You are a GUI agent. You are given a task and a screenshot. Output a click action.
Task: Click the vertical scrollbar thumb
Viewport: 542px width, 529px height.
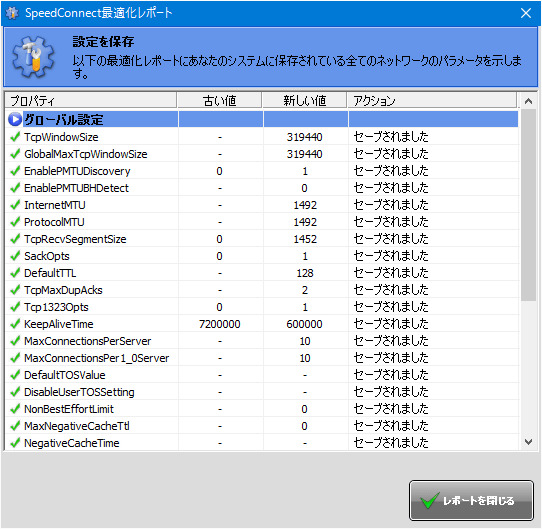(x=528, y=205)
